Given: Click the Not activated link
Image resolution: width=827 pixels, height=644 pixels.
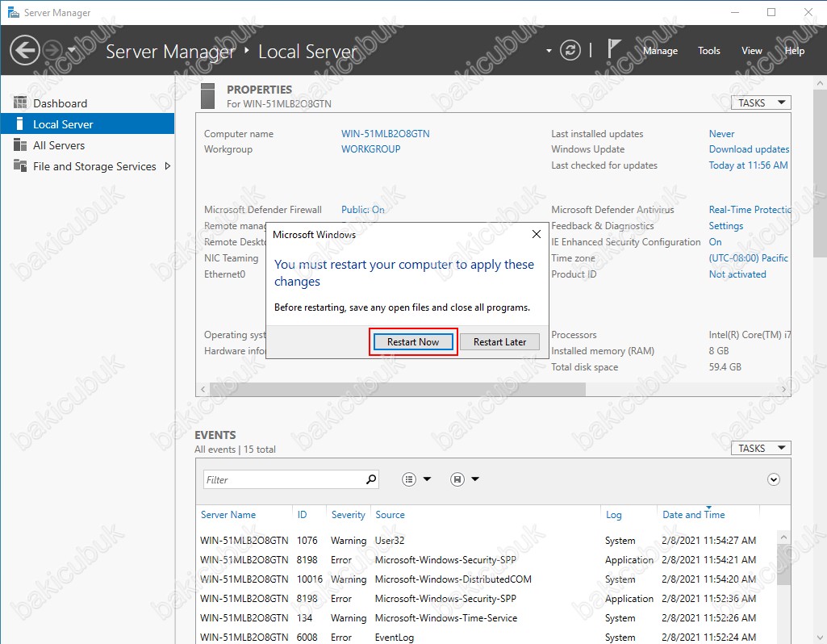Looking at the screenshot, I should pos(737,274).
